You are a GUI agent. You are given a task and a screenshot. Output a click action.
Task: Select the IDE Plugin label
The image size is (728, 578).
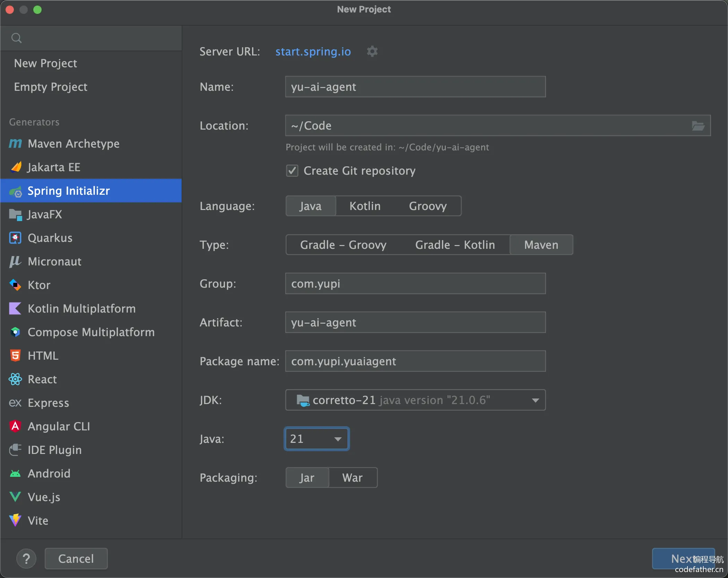click(x=54, y=450)
